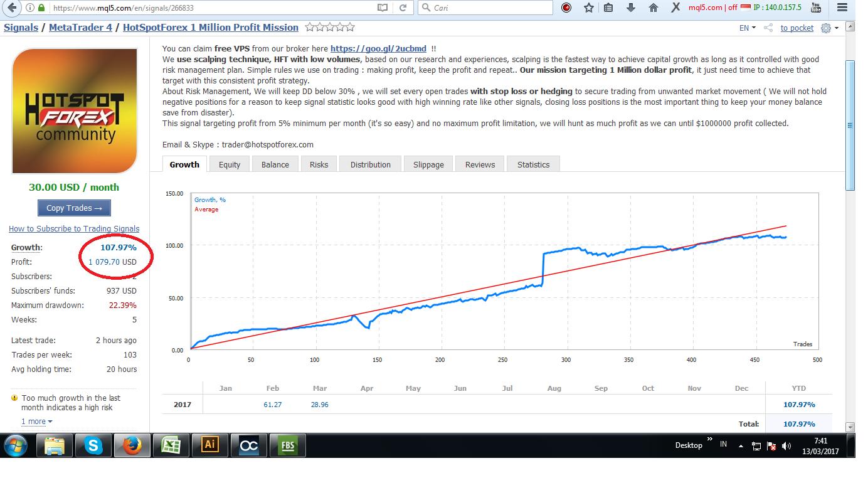The width and height of the screenshot is (868, 483).
Task: Open the Risks tab
Action: [x=319, y=164]
